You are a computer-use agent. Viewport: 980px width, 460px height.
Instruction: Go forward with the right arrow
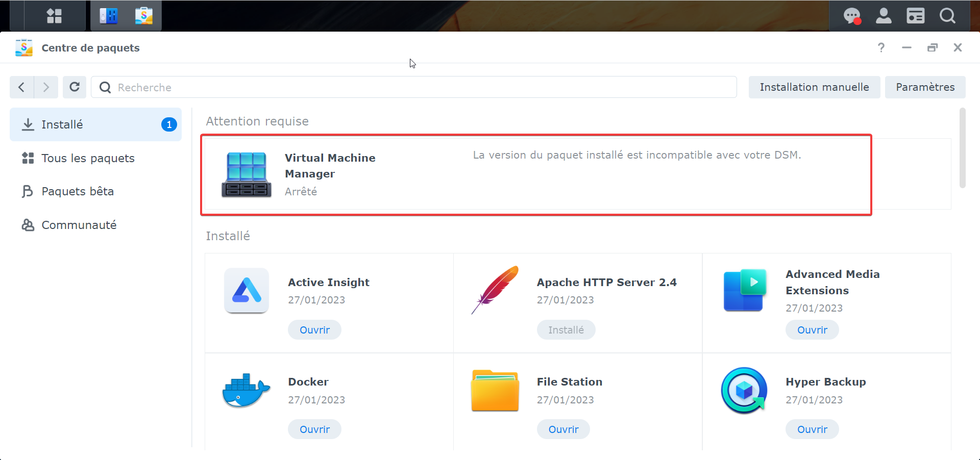46,87
